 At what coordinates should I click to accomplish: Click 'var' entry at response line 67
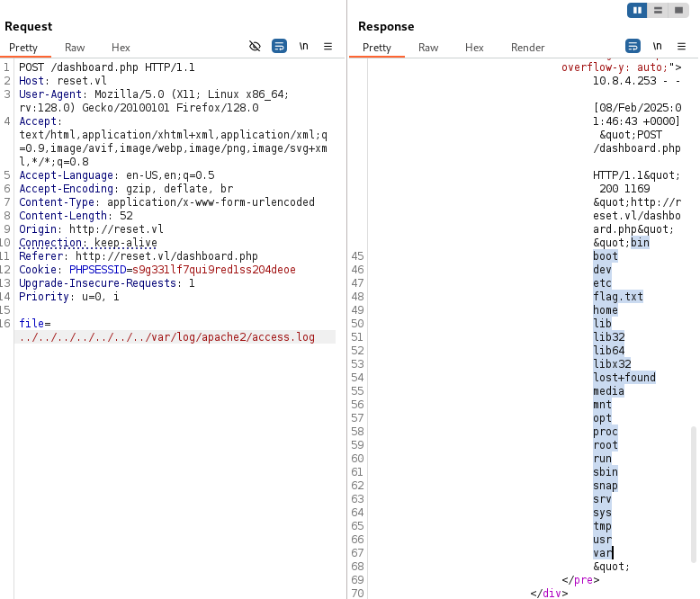[x=602, y=552]
